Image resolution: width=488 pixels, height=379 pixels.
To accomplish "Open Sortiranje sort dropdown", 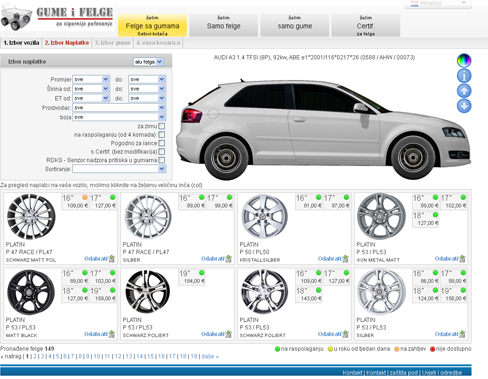I will click(x=119, y=169).
